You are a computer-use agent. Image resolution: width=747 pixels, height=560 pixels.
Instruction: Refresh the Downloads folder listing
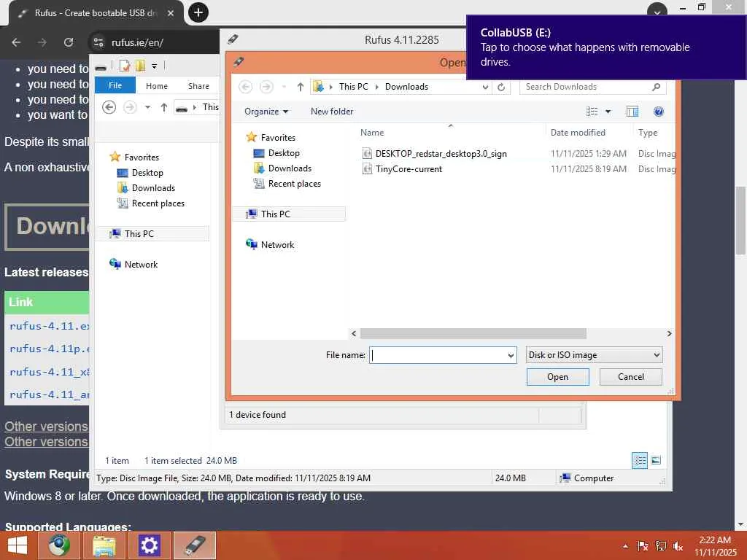501,87
